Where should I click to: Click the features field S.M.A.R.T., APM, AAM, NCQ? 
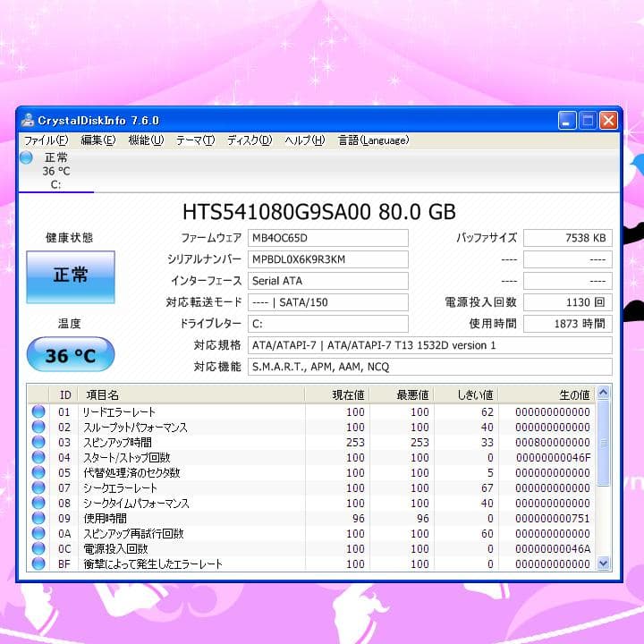point(430,367)
